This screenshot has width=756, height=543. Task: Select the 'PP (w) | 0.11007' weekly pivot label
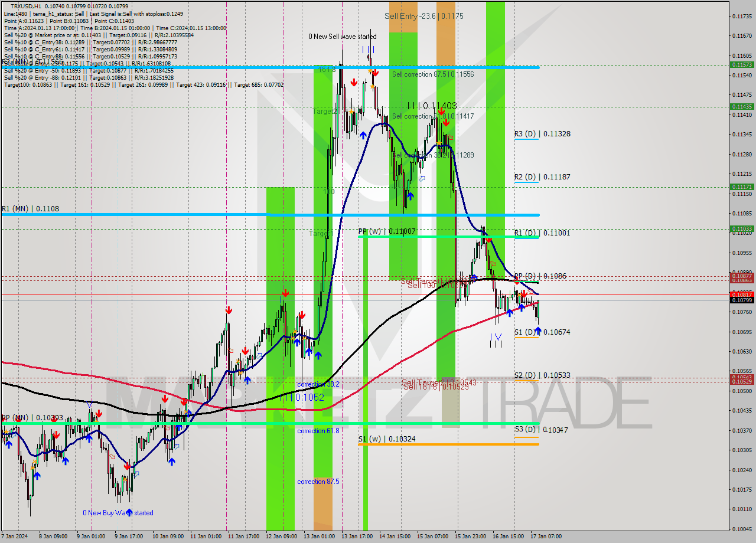tap(387, 231)
